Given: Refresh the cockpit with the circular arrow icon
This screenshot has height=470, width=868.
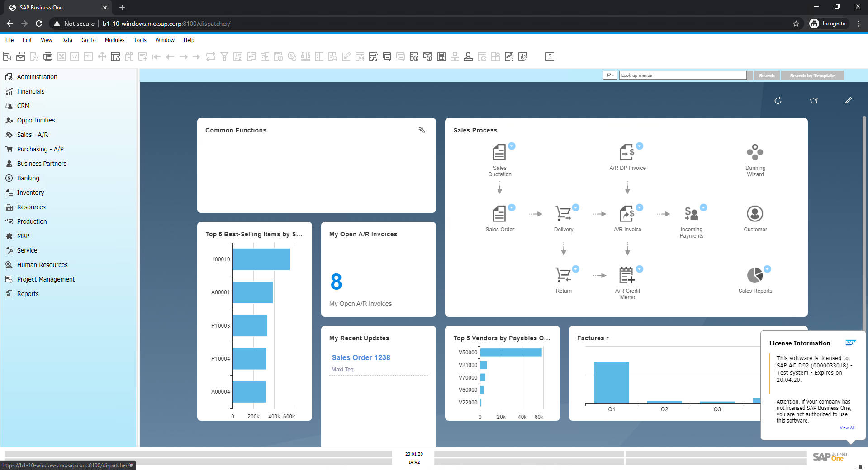Looking at the screenshot, I should pyautogui.click(x=778, y=100).
